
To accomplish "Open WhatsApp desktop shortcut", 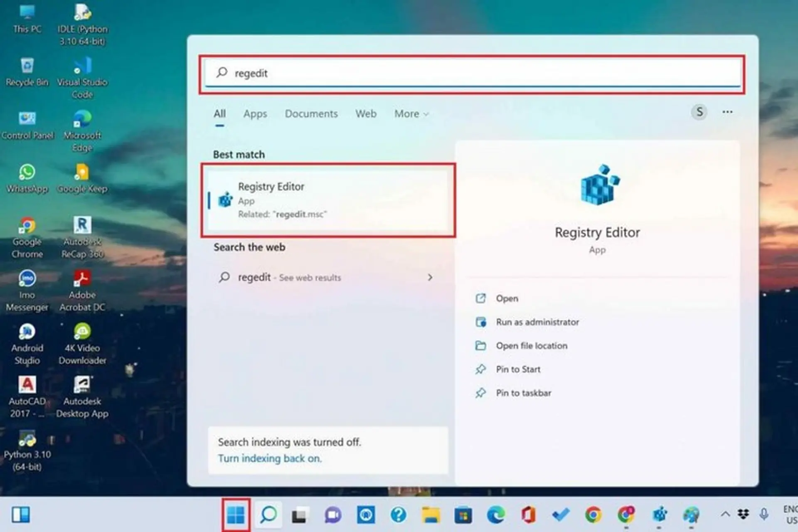I will pos(27,178).
